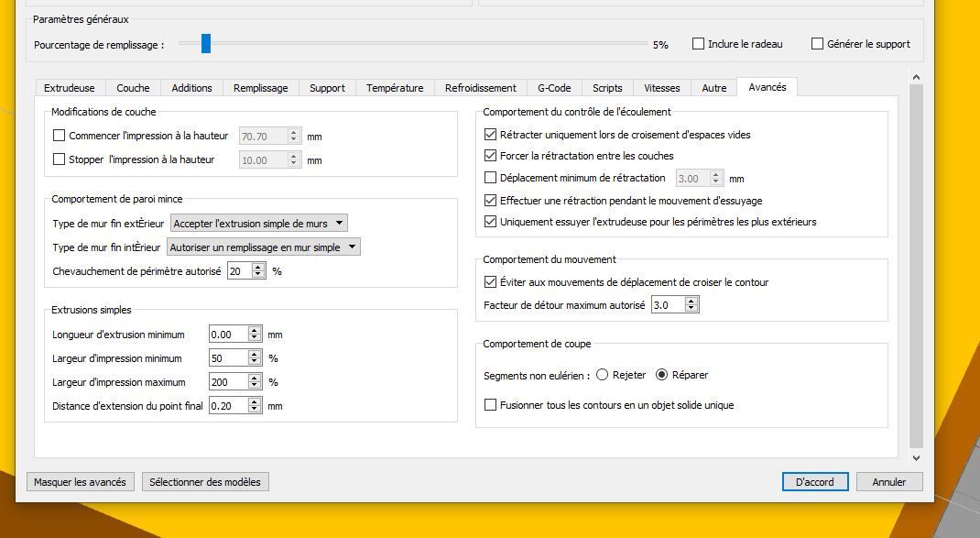Click the Chevauchement de périmètre autorisé stepper arrows

(258, 271)
